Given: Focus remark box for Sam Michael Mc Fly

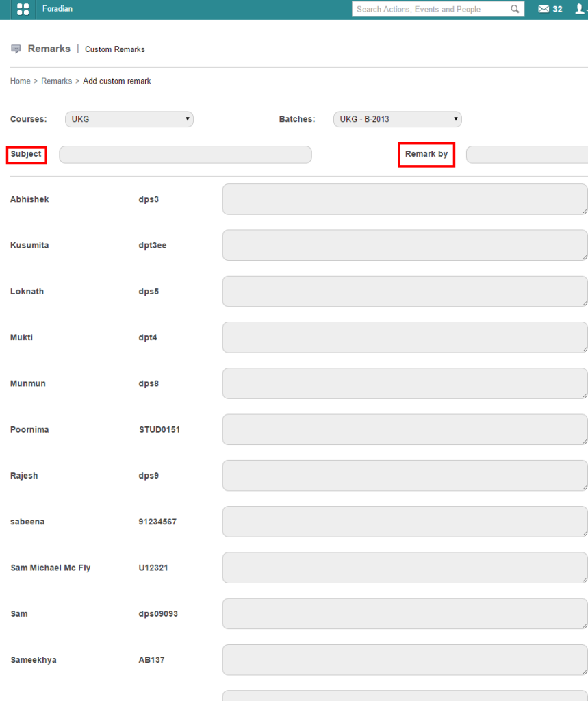Looking at the screenshot, I should tap(404, 568).
